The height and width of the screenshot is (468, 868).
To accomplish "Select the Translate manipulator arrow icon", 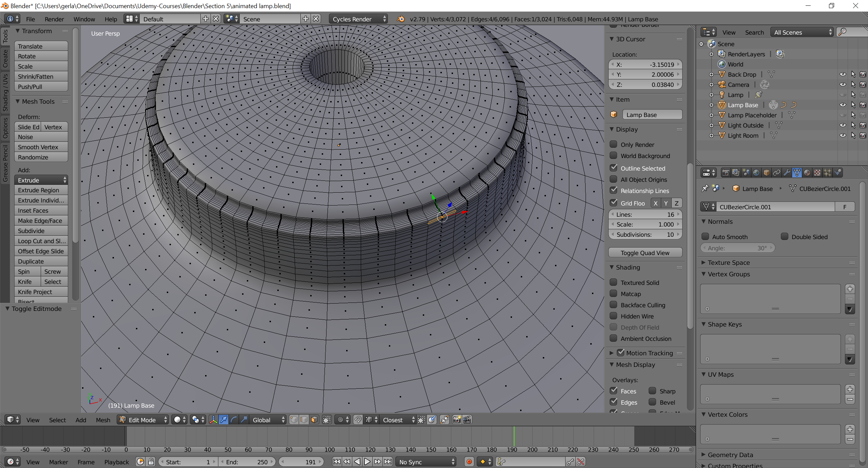I will tap(223, 420).
